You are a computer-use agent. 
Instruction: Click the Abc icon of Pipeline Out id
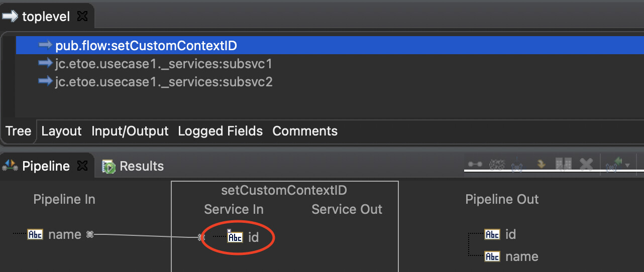pos(492,234)
